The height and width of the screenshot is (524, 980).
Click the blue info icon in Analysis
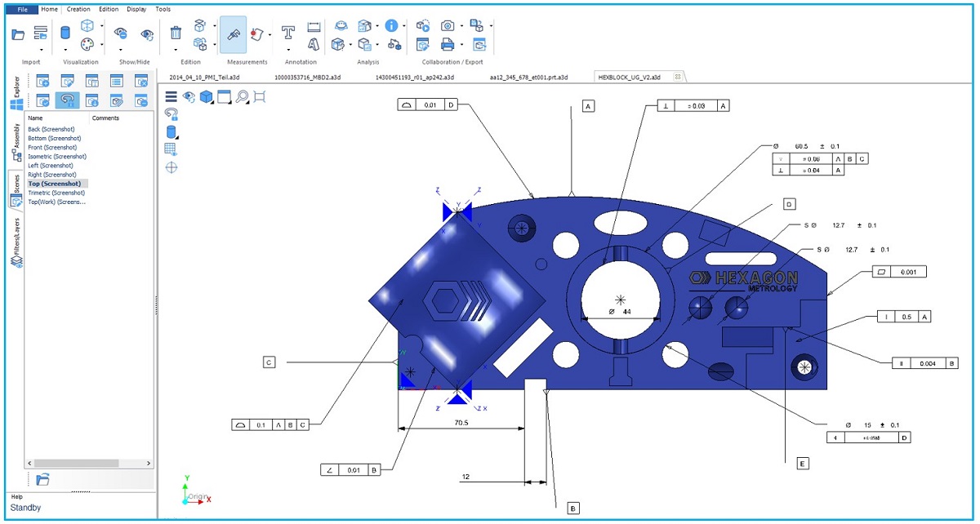click(391, 26)
